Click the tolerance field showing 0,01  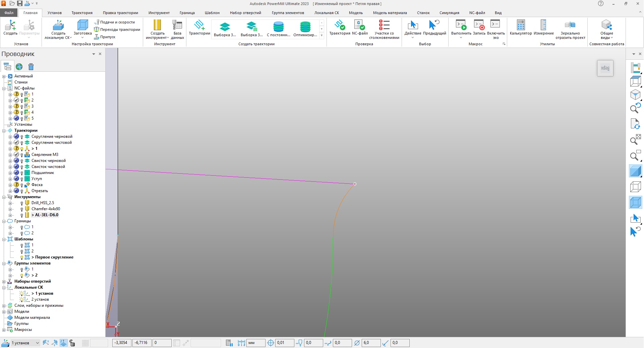point(285,343)
